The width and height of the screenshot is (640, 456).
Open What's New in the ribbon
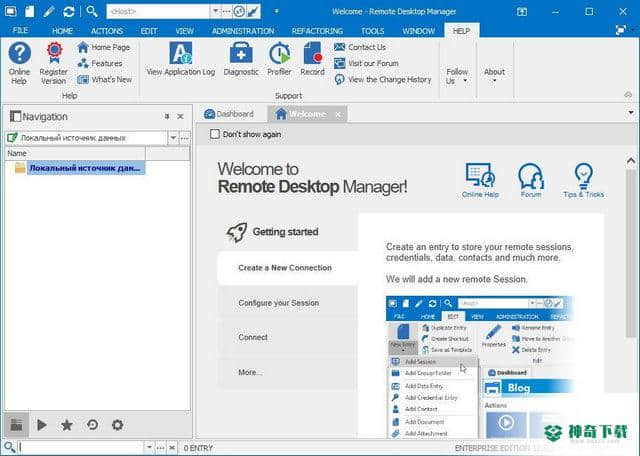pyautogui.click(x=104, y=80)
